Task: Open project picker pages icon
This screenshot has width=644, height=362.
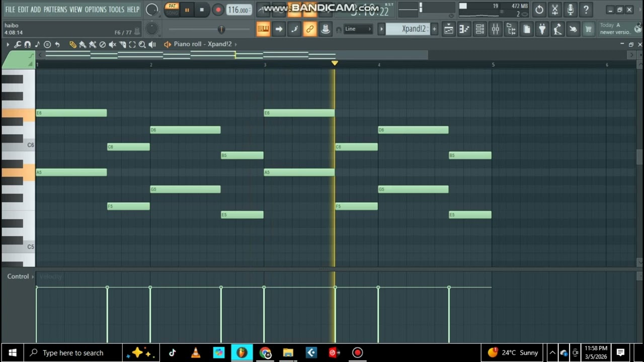Action: pos(526,29)
